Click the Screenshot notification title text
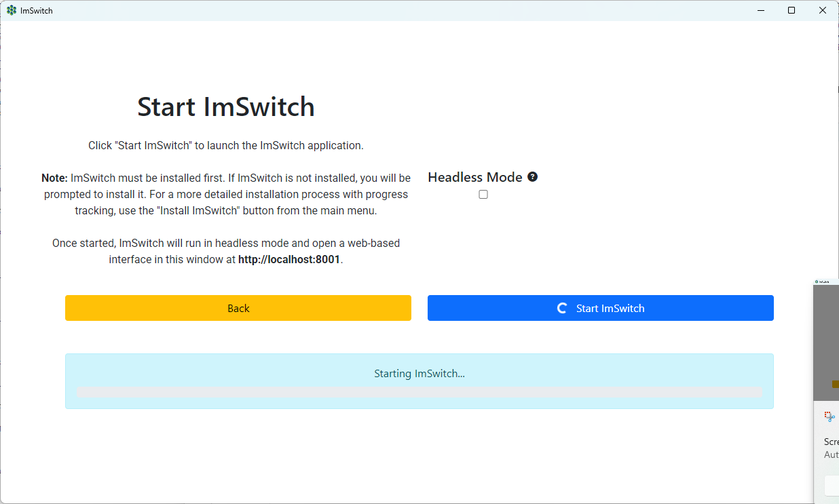Viewport: 839px width, 504px height. click(832, 442)
